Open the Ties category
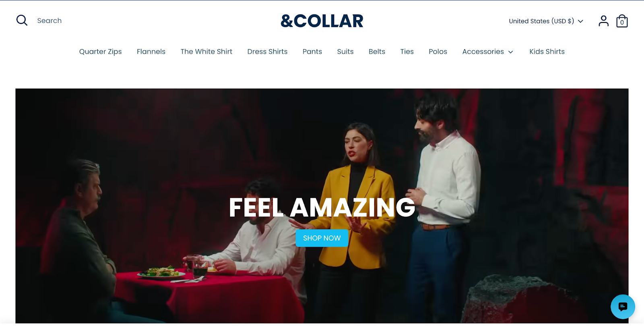Viewport: 644px width, 326px height. (407, 52)
